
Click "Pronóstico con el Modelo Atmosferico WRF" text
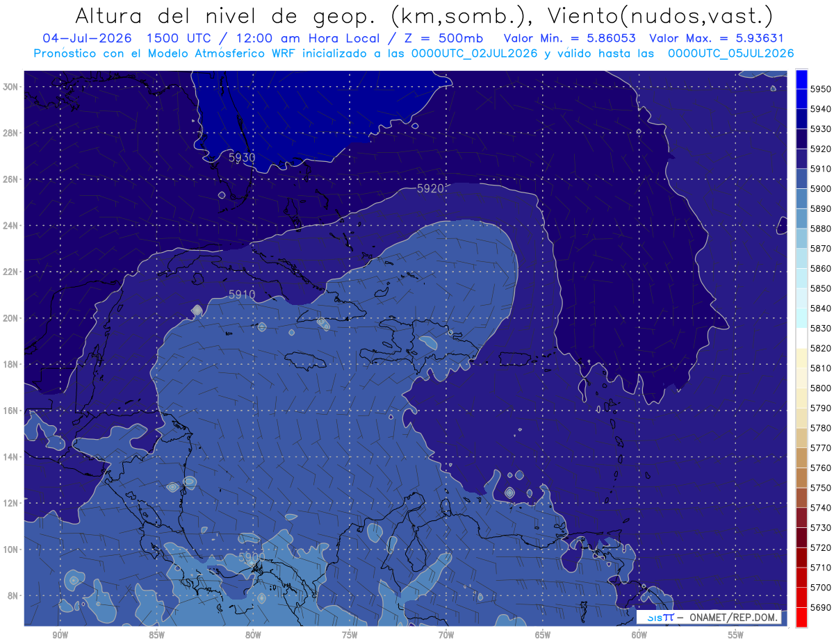click(x=166, y=53)
